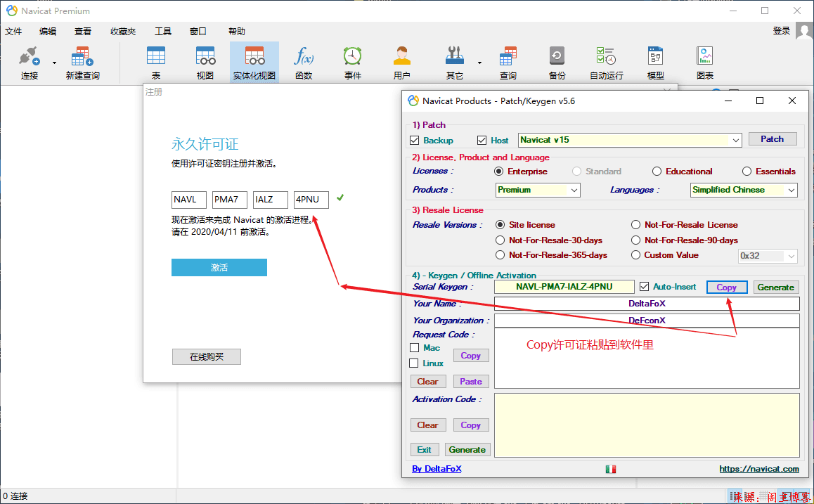Expand the arrow beside 连接 toolbar button
This screenshot has width=814, height=504.
click(55, 63)
